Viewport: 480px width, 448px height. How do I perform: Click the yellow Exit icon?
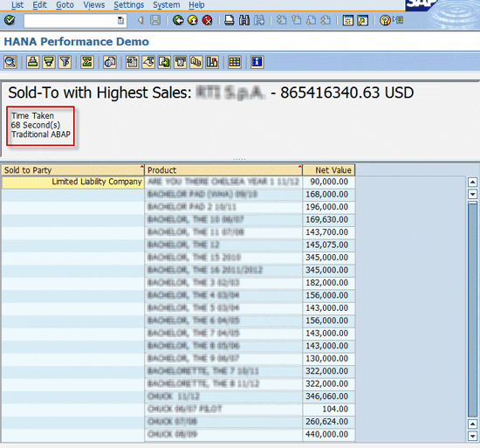click(x=193, y=20)
